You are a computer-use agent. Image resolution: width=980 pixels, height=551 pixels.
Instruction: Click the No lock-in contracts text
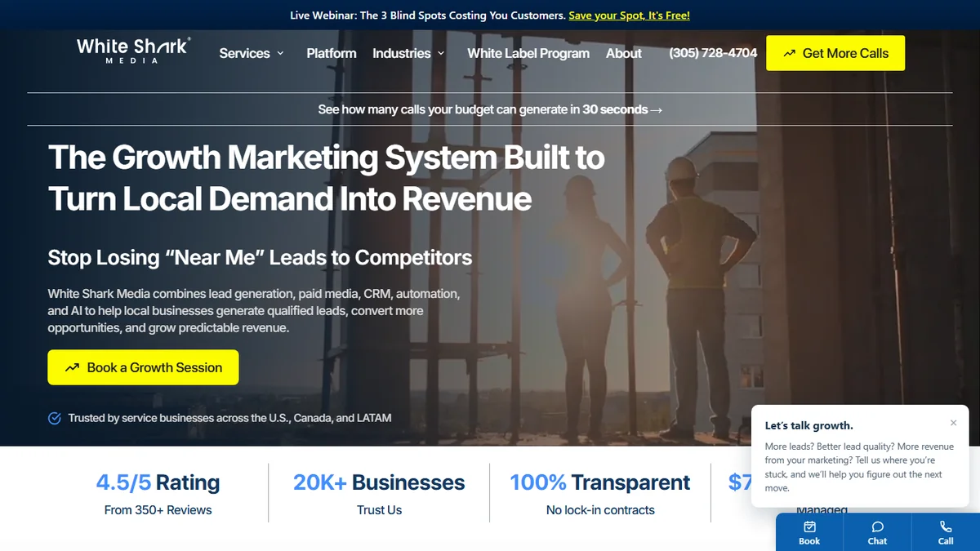coord(600,510)
